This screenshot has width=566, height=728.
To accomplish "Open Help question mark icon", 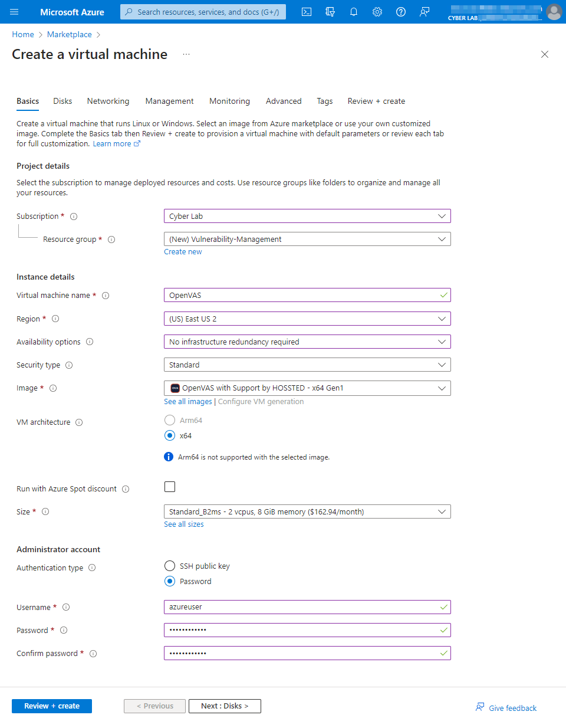I will tap(401, 12).
